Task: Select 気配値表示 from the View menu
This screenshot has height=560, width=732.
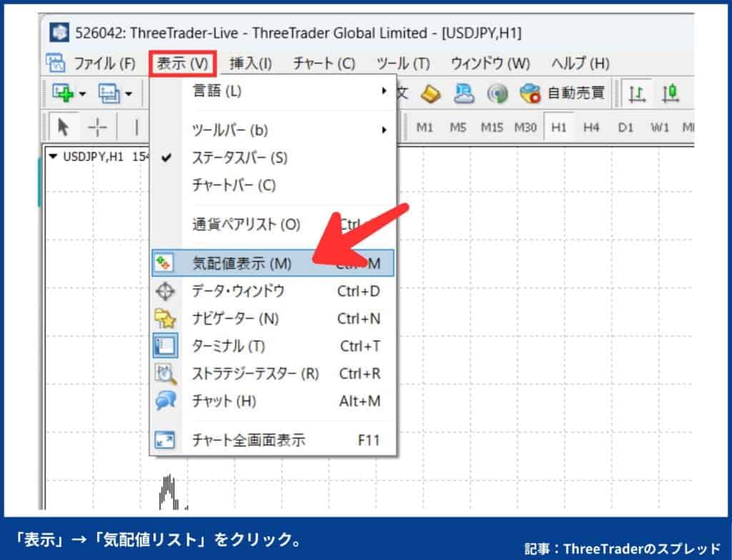Action: (x=243, y=262)
